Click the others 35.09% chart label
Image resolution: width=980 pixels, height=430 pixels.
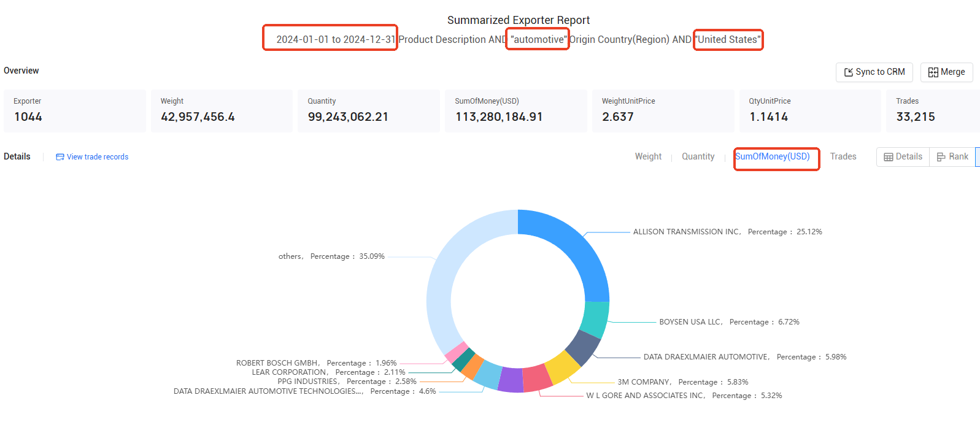pos(331,256)
